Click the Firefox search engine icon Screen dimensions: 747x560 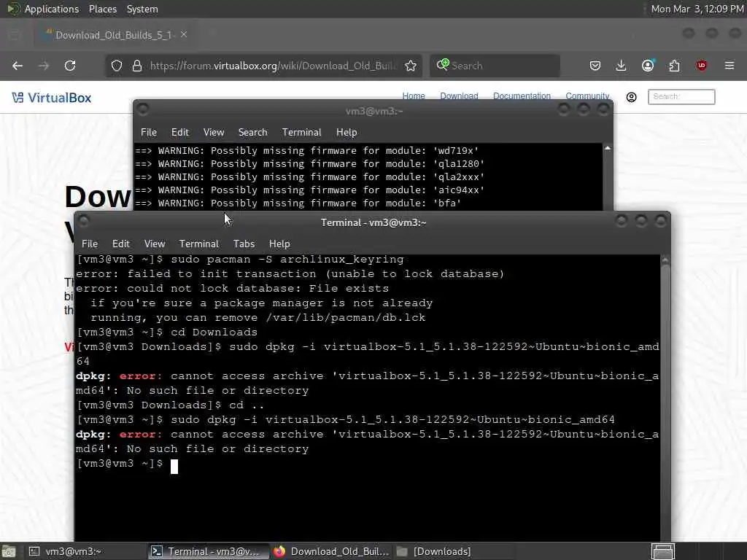[x=443, y=65]
